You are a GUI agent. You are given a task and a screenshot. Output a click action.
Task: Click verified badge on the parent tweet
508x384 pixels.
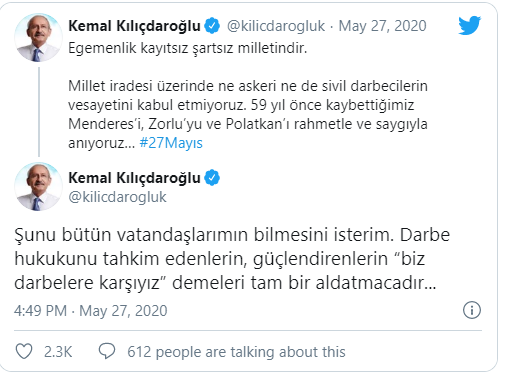212,26
